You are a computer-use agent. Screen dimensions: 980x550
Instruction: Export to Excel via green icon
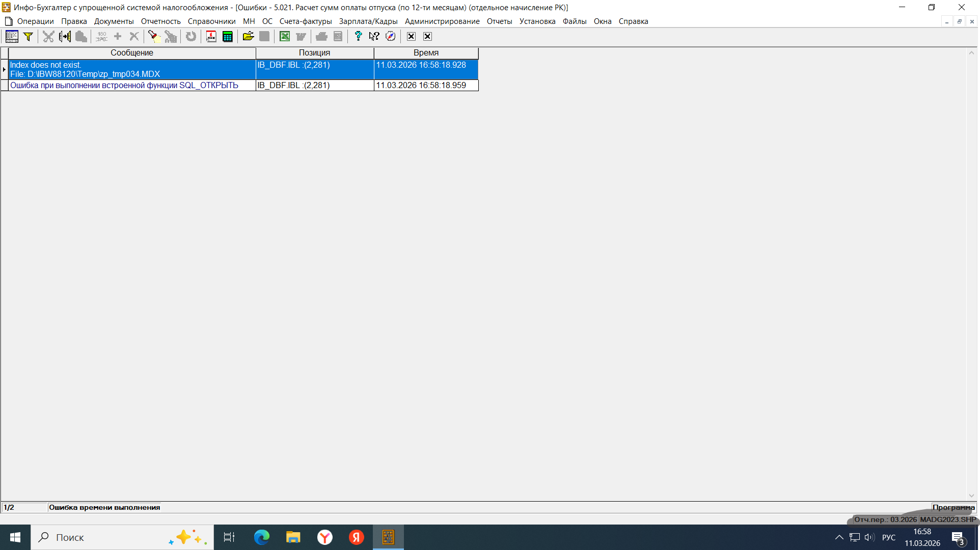(285, 36)
